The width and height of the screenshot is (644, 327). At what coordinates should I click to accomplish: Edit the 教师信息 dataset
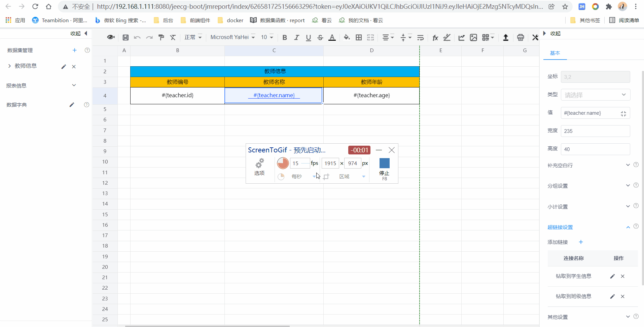(x=64, y=67)
